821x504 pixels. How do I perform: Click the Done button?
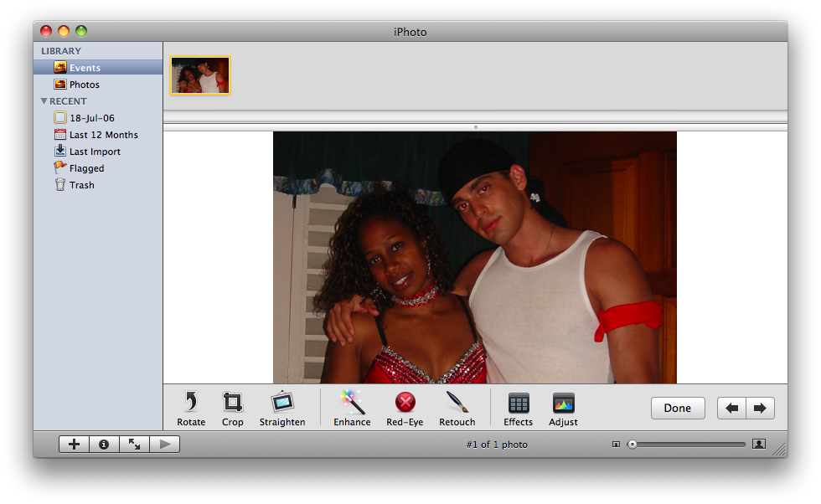coord(677,409)
